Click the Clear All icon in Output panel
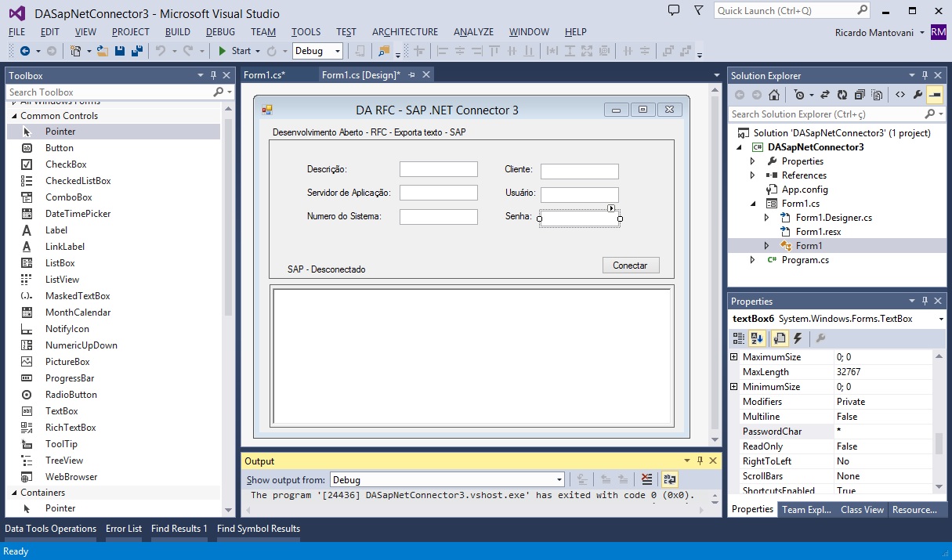 point(646,479)
